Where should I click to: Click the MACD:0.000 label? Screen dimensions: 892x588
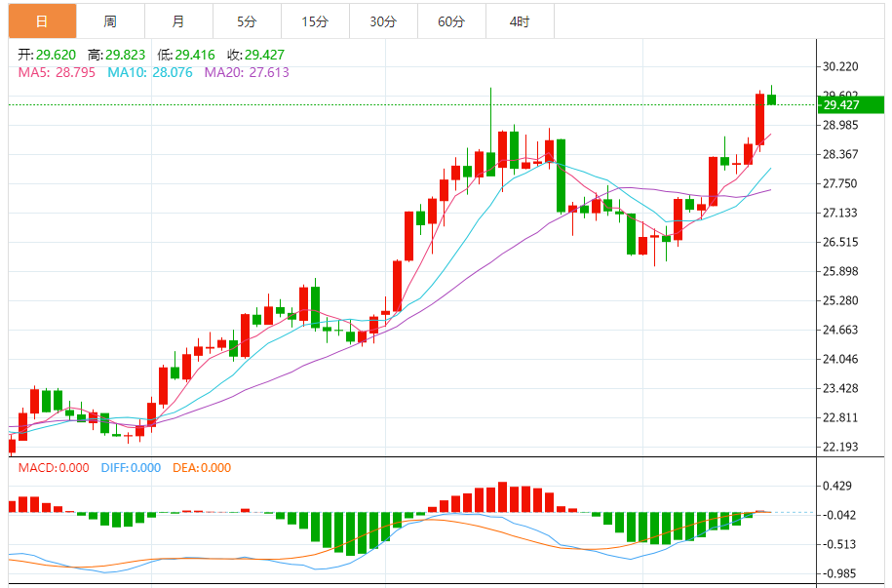click(54, 468)
